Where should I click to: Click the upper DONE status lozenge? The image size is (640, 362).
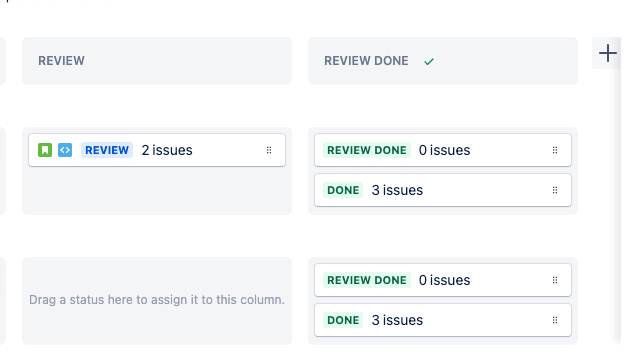(x=343, y=190)
